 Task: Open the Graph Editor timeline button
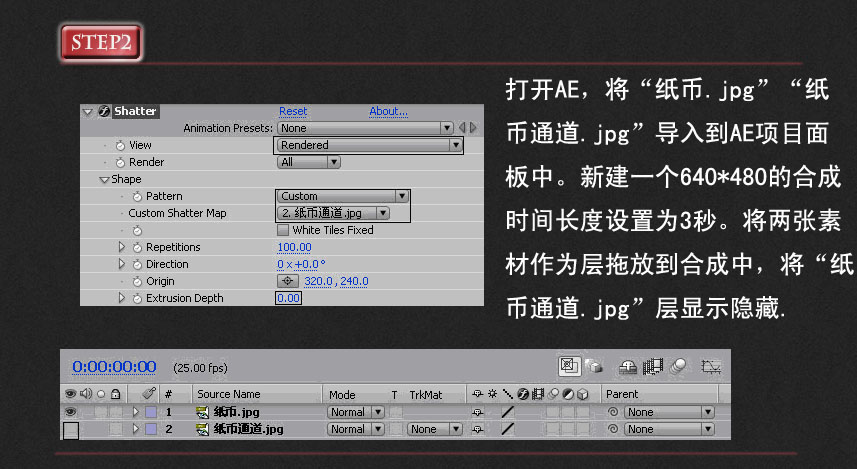point(711,366)
